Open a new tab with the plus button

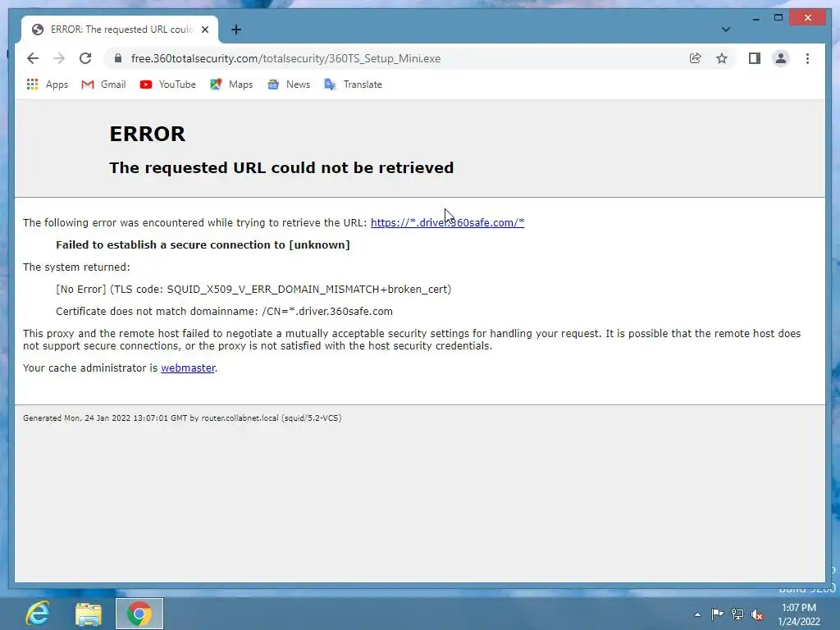pos(236,30)
